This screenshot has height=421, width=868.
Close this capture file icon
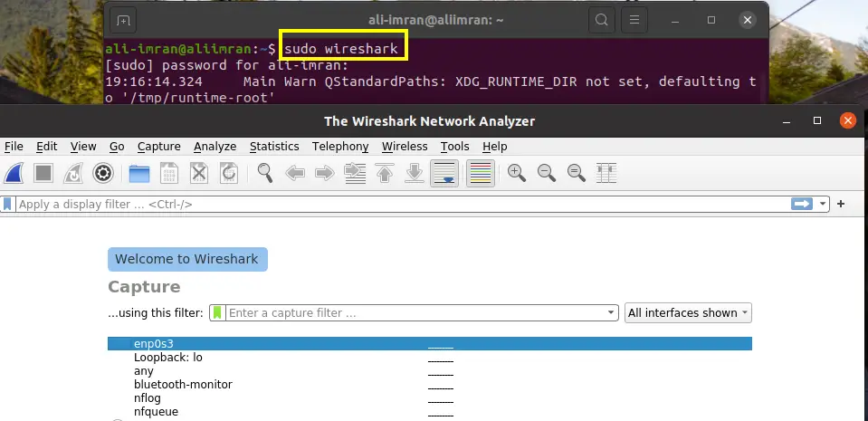point(199,174)
